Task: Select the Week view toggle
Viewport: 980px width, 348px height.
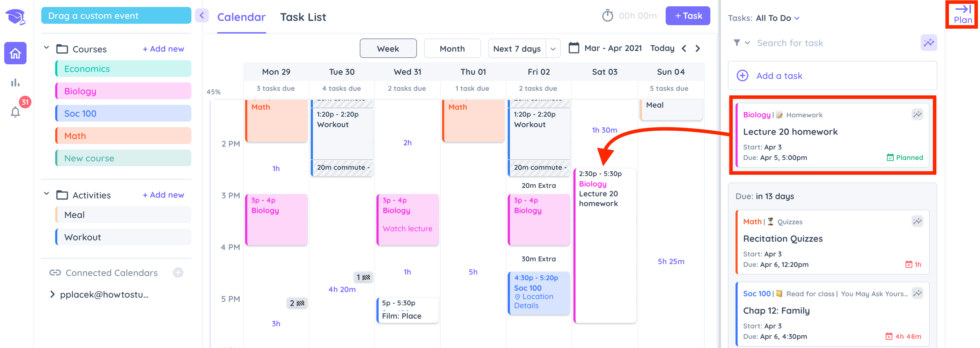Action: click(388, 49)
